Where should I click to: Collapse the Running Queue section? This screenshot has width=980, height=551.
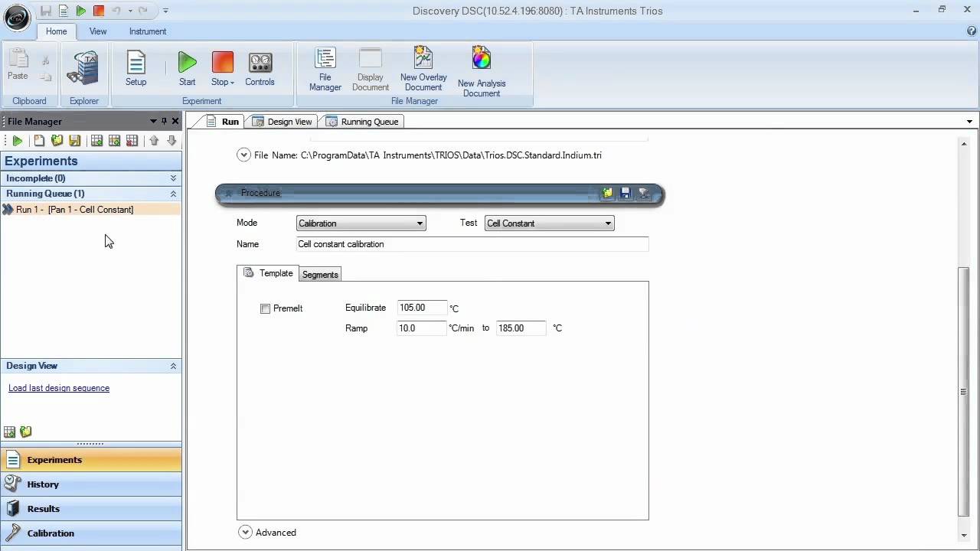173,194
